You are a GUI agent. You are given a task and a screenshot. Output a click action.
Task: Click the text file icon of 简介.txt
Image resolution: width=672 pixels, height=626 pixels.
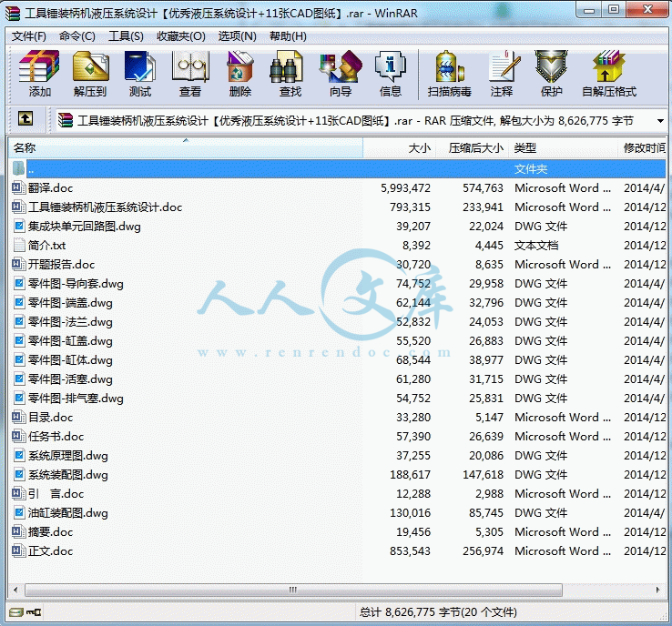click(x=18, y=245)
